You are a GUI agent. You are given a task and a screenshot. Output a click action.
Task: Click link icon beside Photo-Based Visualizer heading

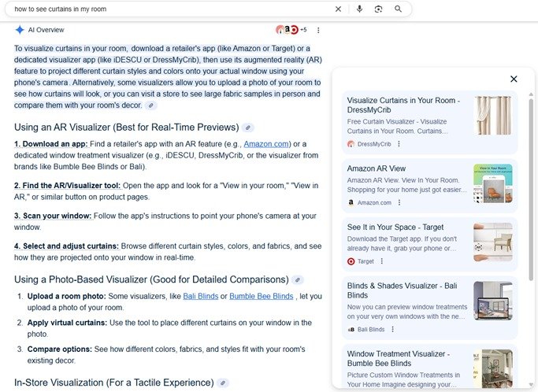point(298,279)
